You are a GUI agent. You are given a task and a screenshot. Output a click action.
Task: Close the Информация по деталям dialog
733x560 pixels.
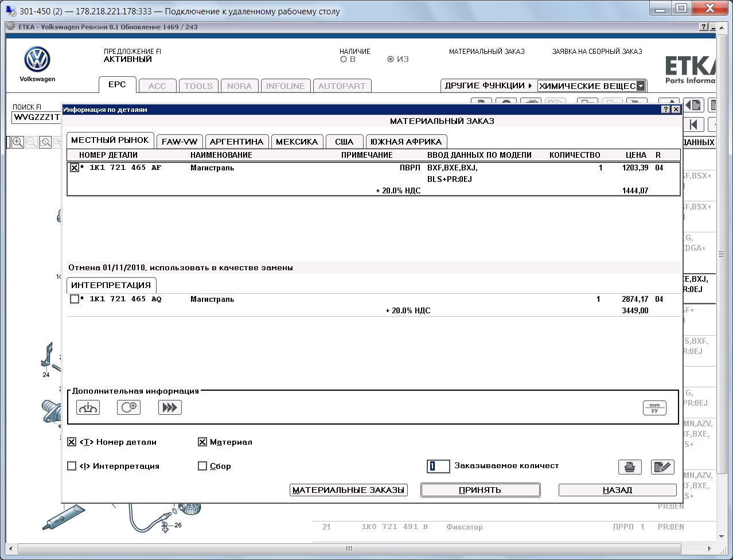point(676,109)
